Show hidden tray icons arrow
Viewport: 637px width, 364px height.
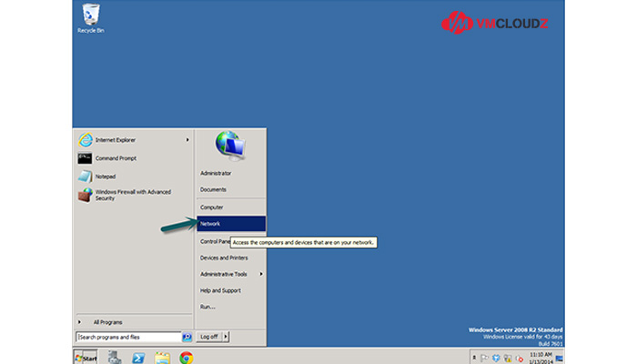click(x=474, y=358)
